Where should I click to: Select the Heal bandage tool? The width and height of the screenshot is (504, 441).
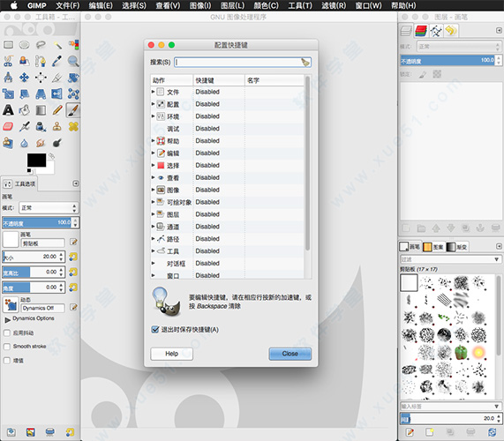(x=73, y=126)
